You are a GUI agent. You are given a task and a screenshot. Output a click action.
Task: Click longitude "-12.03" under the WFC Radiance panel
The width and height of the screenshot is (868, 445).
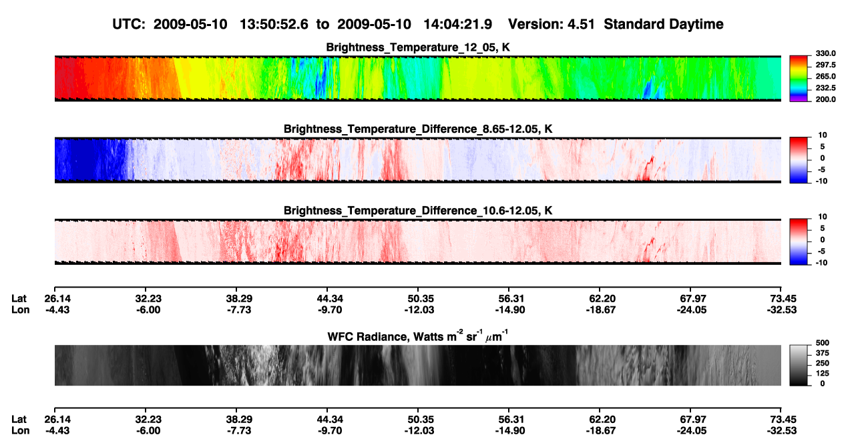click(418, 430)
